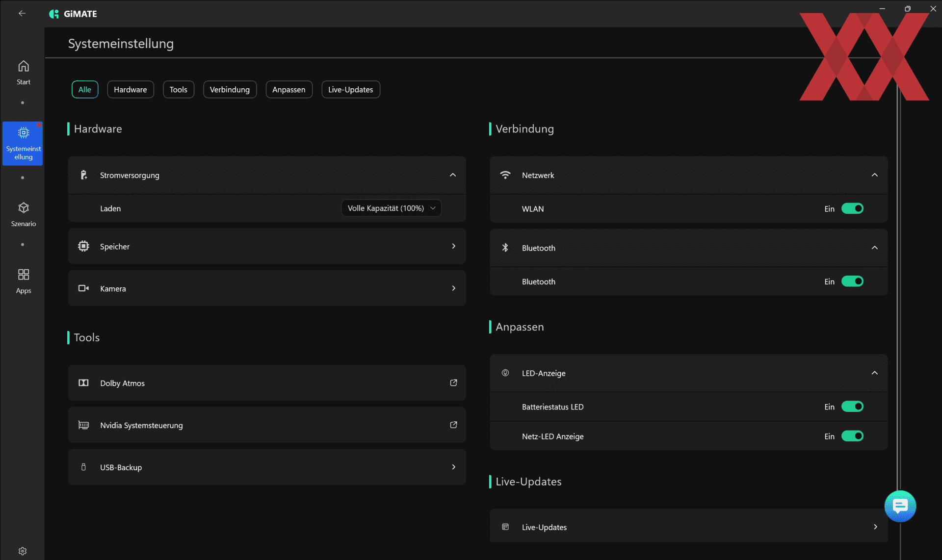Open the Szenario cube icon
Viewport: 942px width, 560px height.
pyautogui.click(x=24, y=208)
